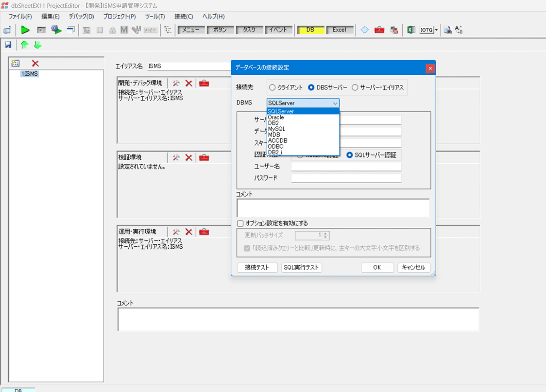Viewport: 546px width, 392px height.
Task: Click the green Run play icon
Action: (25, 30)
